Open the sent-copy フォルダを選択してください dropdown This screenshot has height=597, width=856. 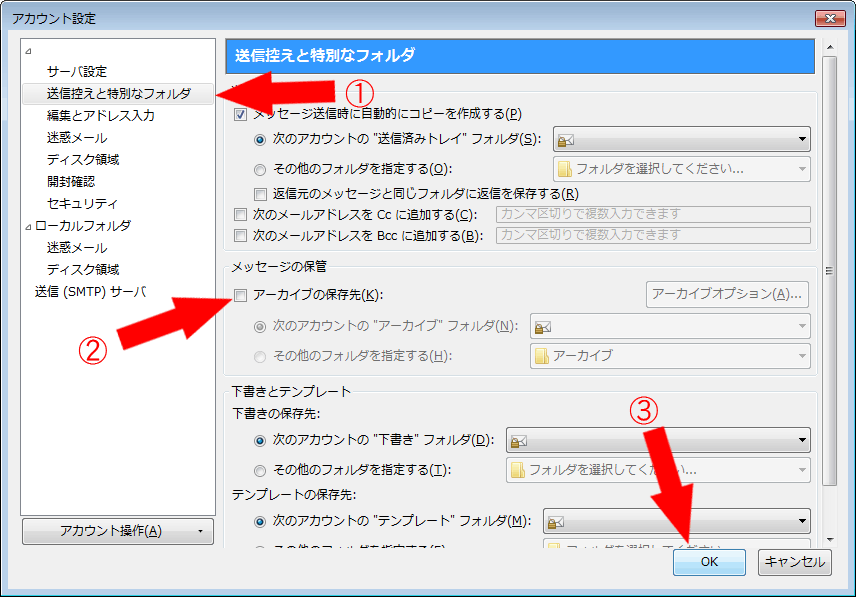tap(681, 169)
